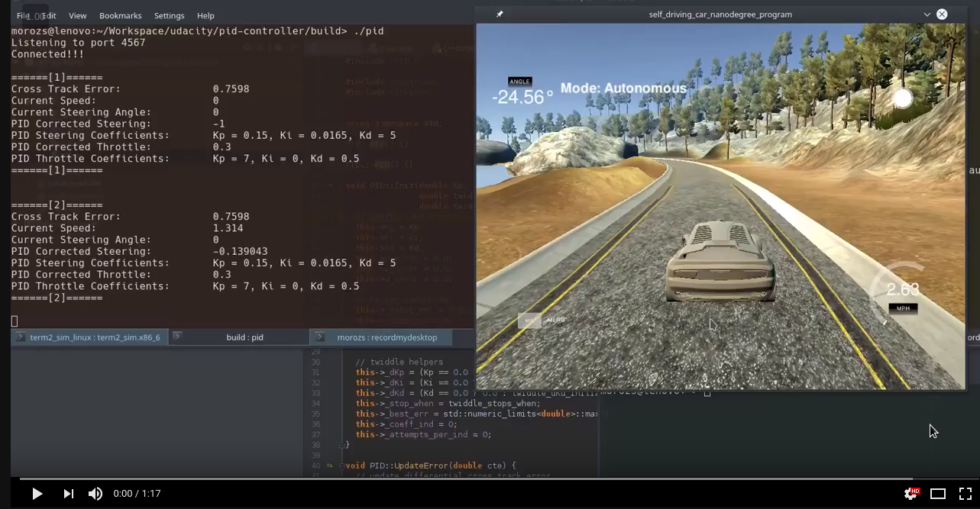Click the 2.63 speed value on the gauge
This screenshot has width=980, height=509.
click(x=902, y=290)
